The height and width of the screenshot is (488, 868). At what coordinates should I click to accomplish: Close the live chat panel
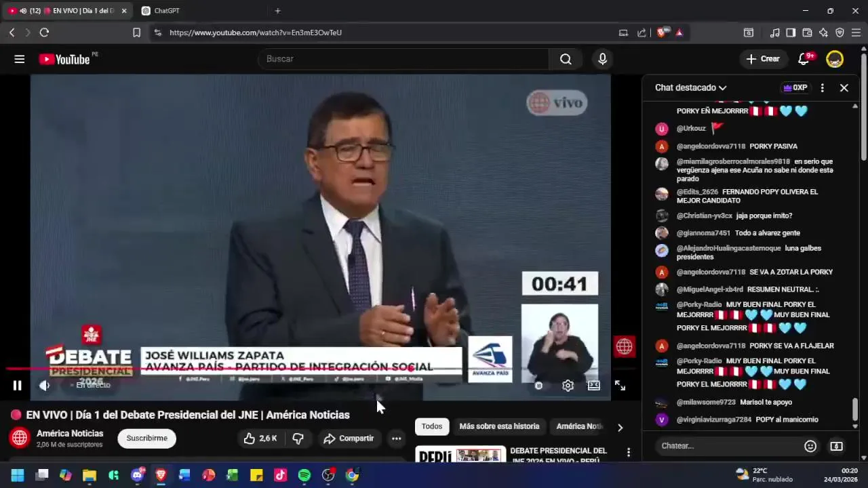click(x=844, y=87)
